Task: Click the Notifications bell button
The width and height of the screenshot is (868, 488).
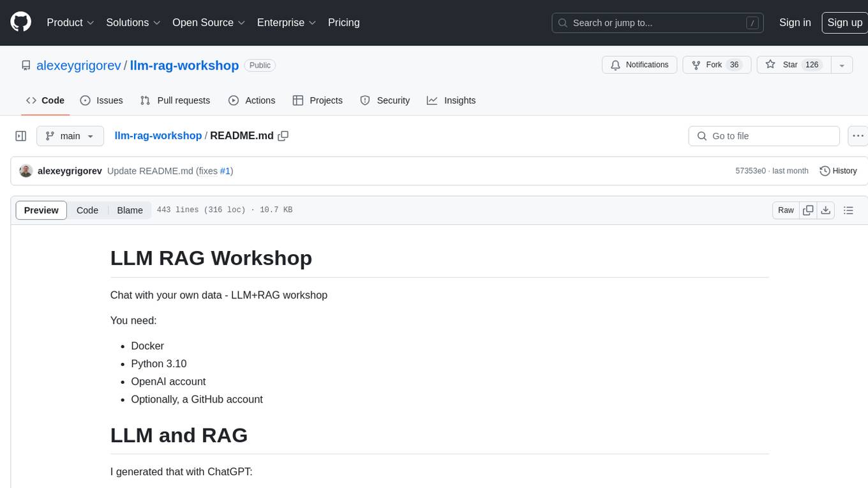Action: click(x=640, y=65)
